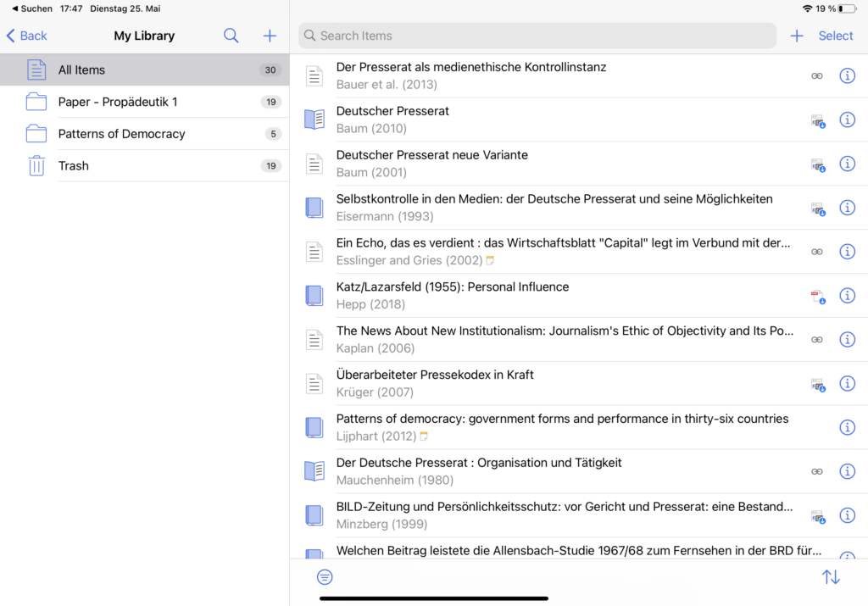Screen dimensions: 868x606
Task: Download snapshot attachment of Baum 2001 item
Action: 818,165
